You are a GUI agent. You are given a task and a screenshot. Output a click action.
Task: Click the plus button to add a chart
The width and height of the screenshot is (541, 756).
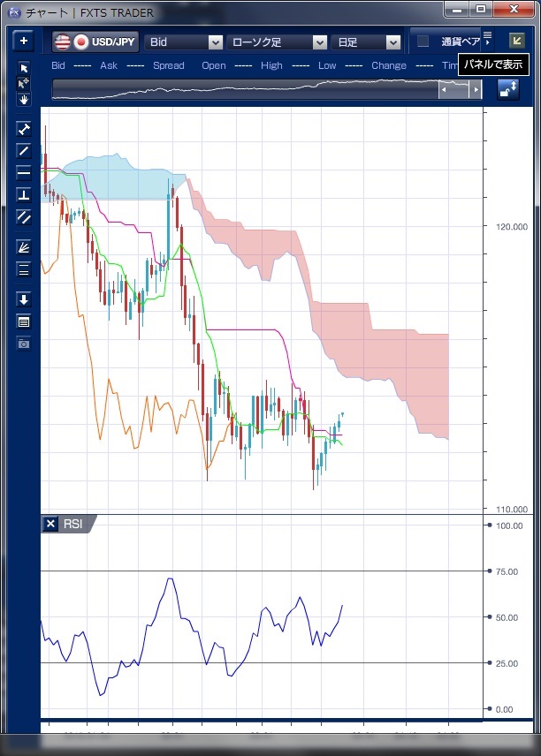click(x=23, y=42)
